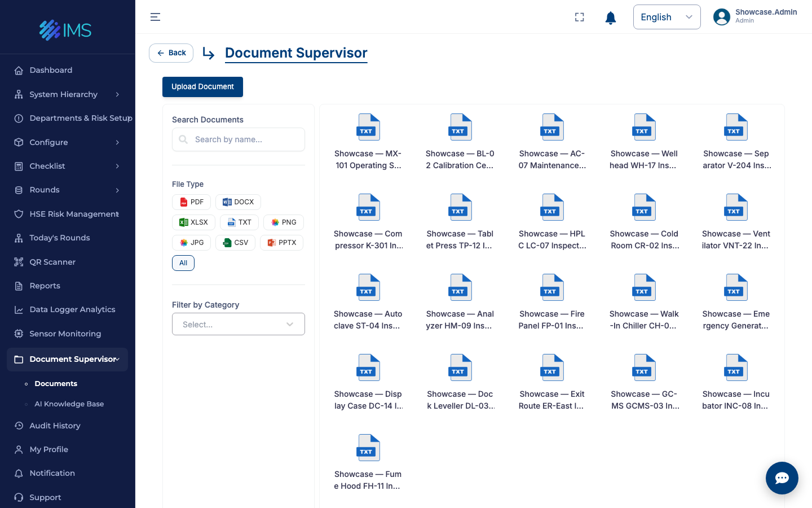Filter by XLSX file type
812x508 pixels.
pos(193,222)
